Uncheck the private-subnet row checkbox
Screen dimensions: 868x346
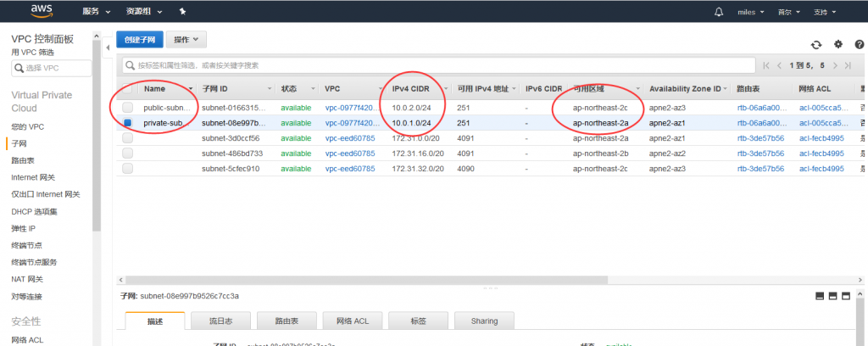pyautogui.click(x=128, y=123)
